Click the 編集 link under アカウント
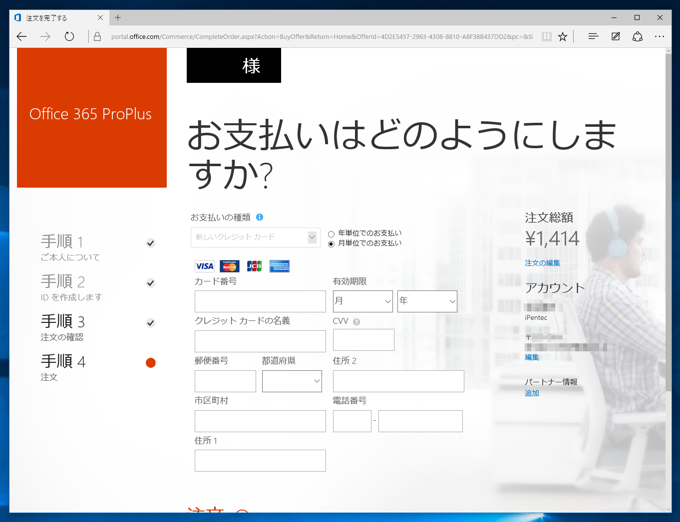Viewport: 680px width, 522px height. pyautogui.click(x=532, y=357)
